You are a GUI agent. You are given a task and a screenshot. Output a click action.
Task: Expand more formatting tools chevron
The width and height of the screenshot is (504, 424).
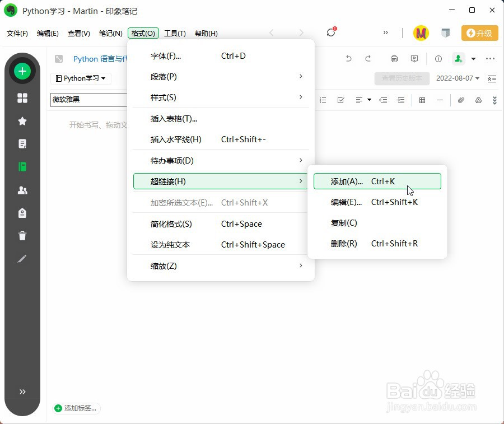pos(494,100)
